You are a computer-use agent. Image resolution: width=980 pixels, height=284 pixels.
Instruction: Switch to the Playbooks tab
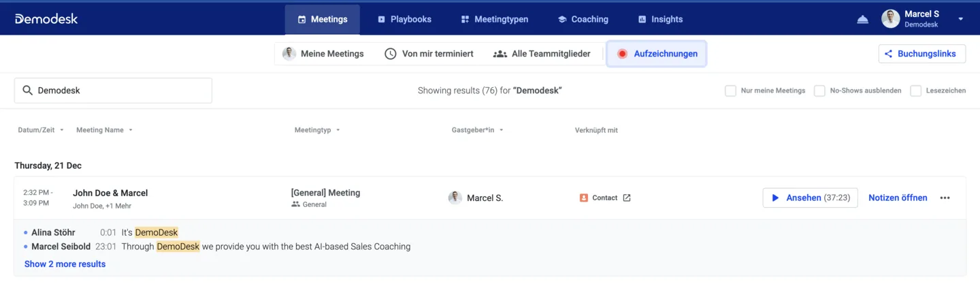[x=404, y=19]
